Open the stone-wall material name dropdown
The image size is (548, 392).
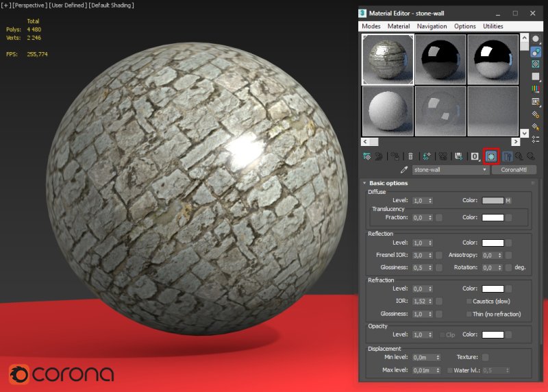pyautogui.click(x=486, y=170)
